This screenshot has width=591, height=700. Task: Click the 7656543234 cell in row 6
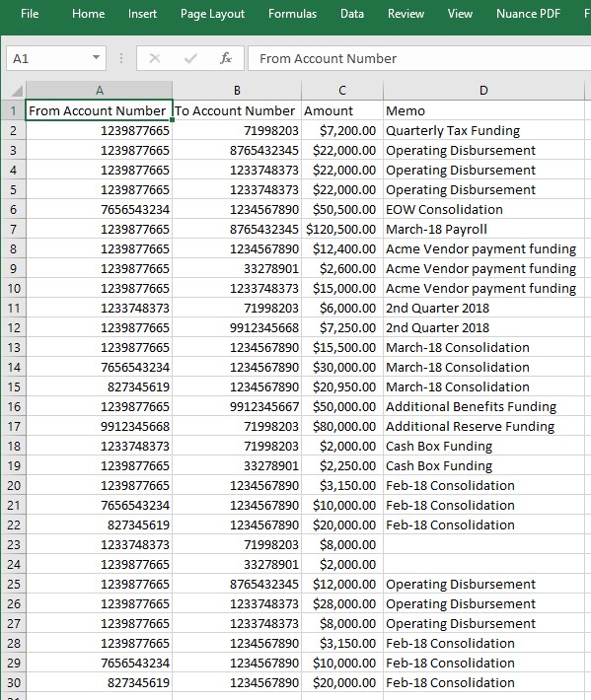point(100,209)
